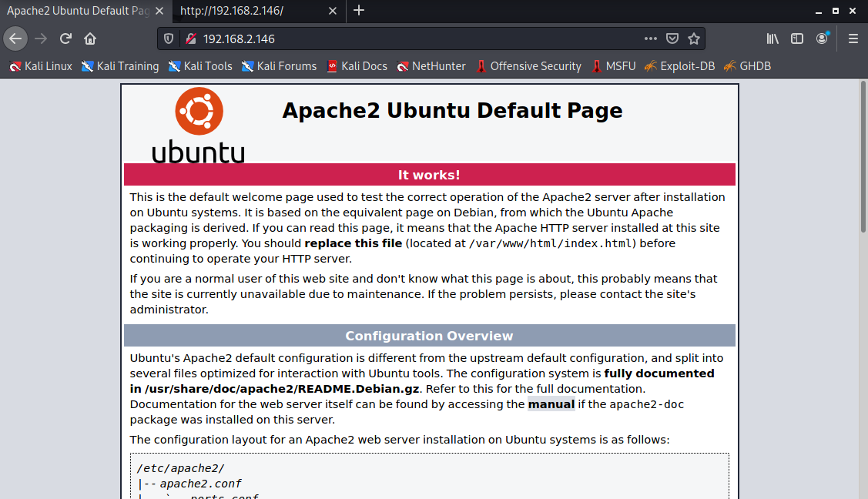Close the Apache2 Ubuntu Default Page tab

pyautogui.click(x=159, y=11)
